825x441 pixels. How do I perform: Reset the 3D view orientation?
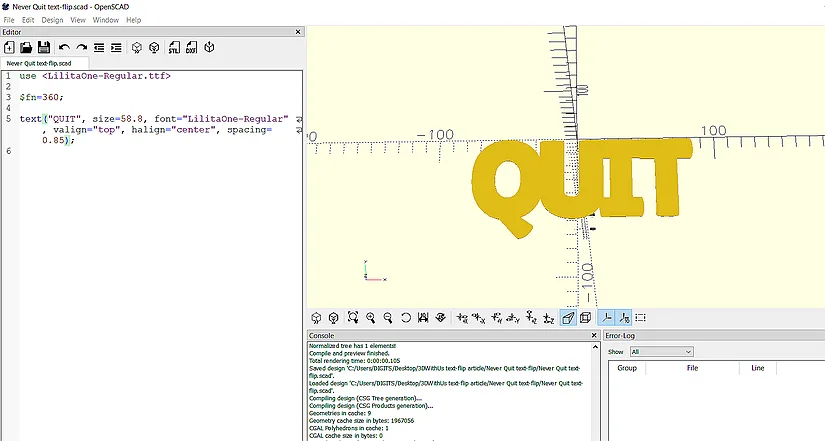tap(406, 318)
